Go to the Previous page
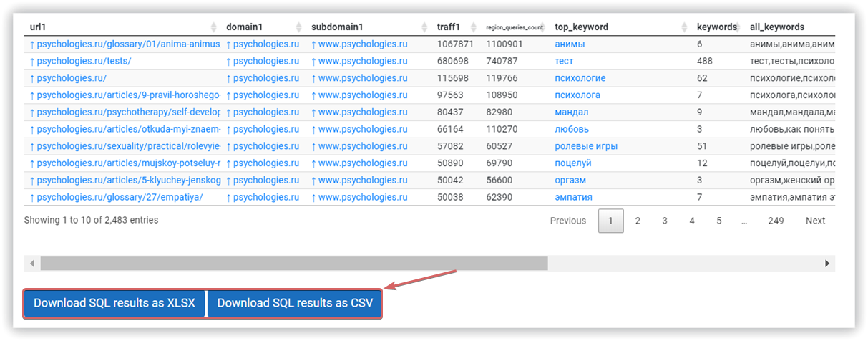 point(568,221)
